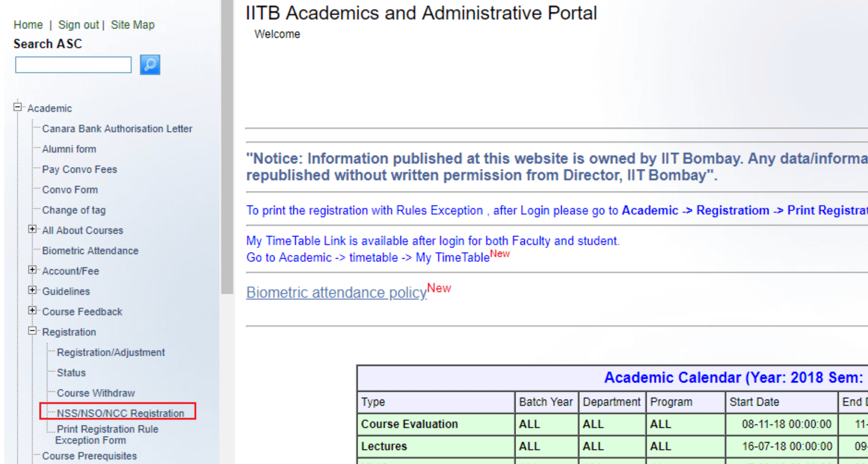Click the Sign out link
The image size is (868, 464).
[x=78, y=25]
